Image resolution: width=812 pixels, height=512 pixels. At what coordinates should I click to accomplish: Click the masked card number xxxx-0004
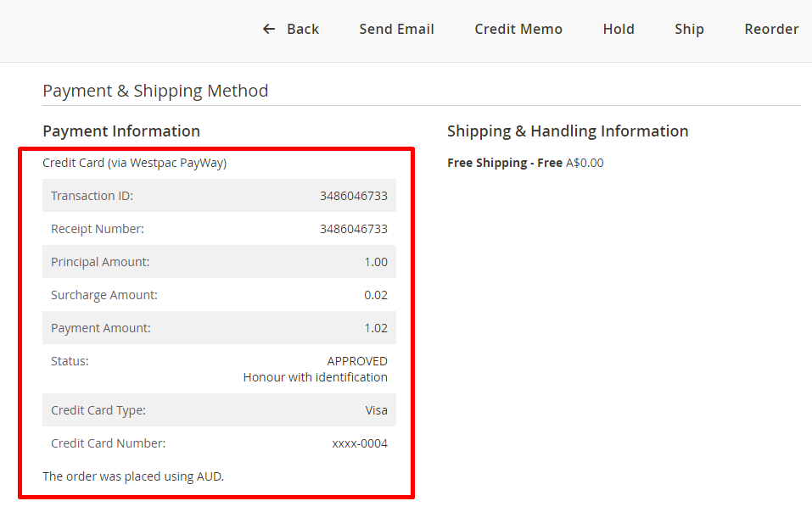[360, 443]
